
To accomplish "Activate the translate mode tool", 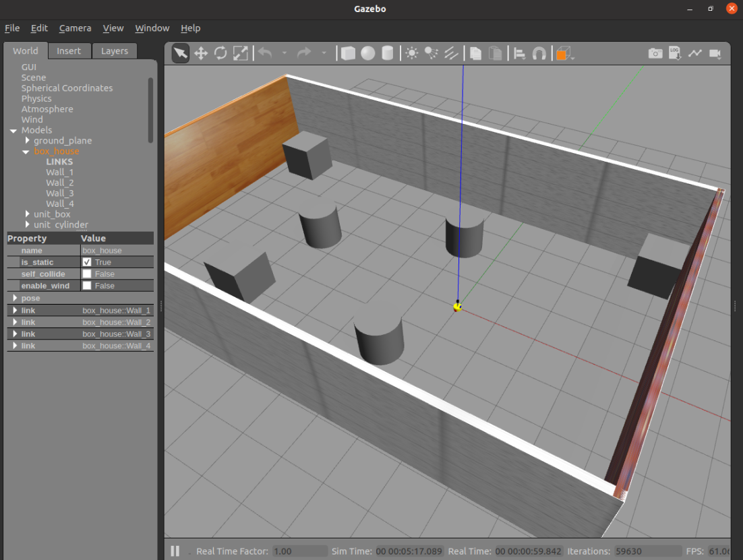I will pos(201,53).
